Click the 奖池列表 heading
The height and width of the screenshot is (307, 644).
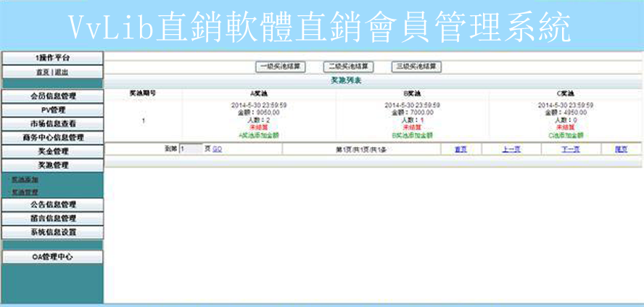coord(346,81)
